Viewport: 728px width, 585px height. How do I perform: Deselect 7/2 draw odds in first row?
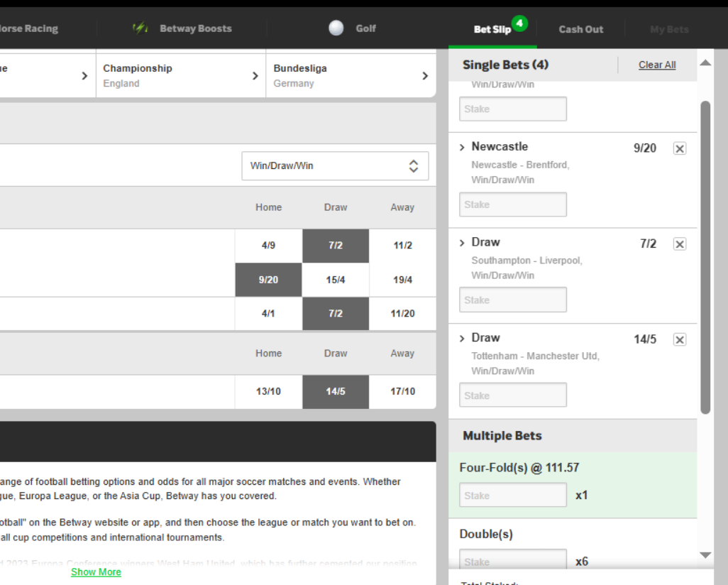click(x=336, y=246)
